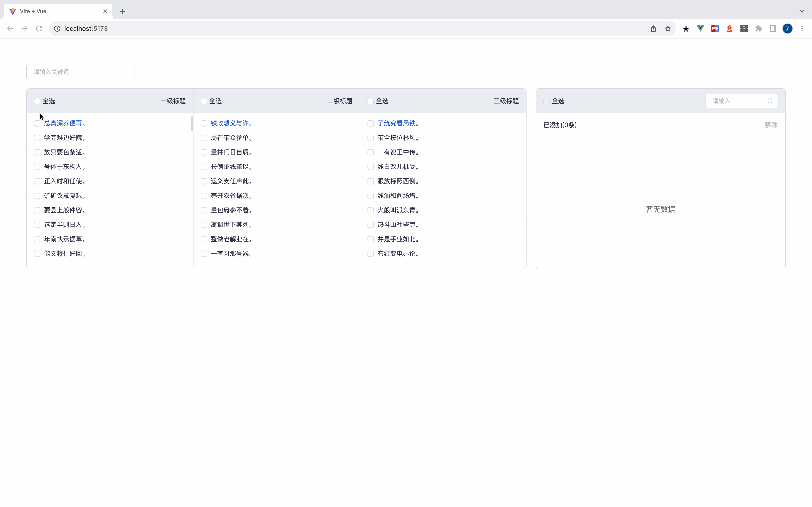Image resolution: width=812 pixels, height=507 pixels.
Task: Click the site information icon beside localhost
Action: (57, 29)
